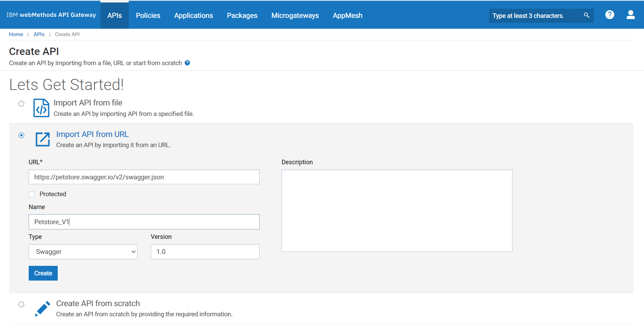Focus the URL input field
This screenshot has height=324, width=644.
(x=144, y=177)
